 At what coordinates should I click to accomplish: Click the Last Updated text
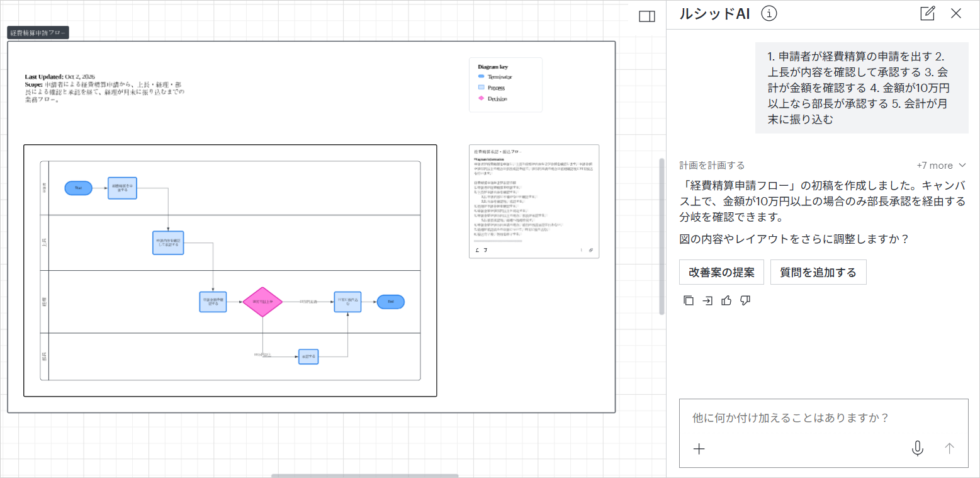tap(60, 76)
